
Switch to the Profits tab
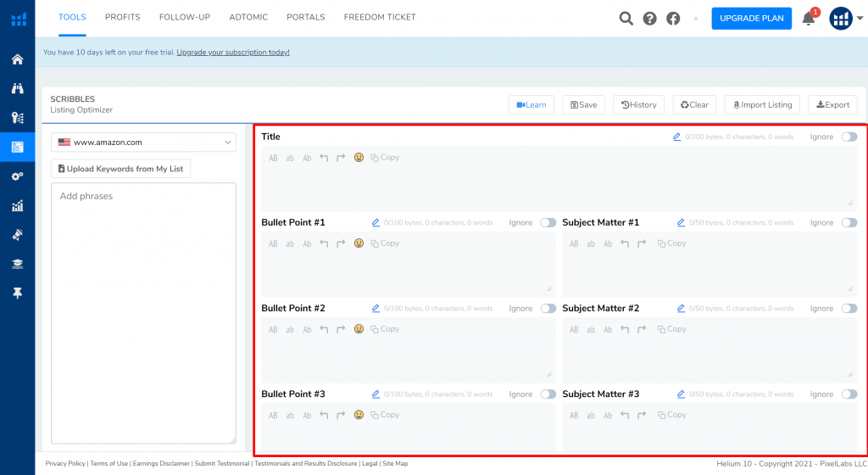123,17
